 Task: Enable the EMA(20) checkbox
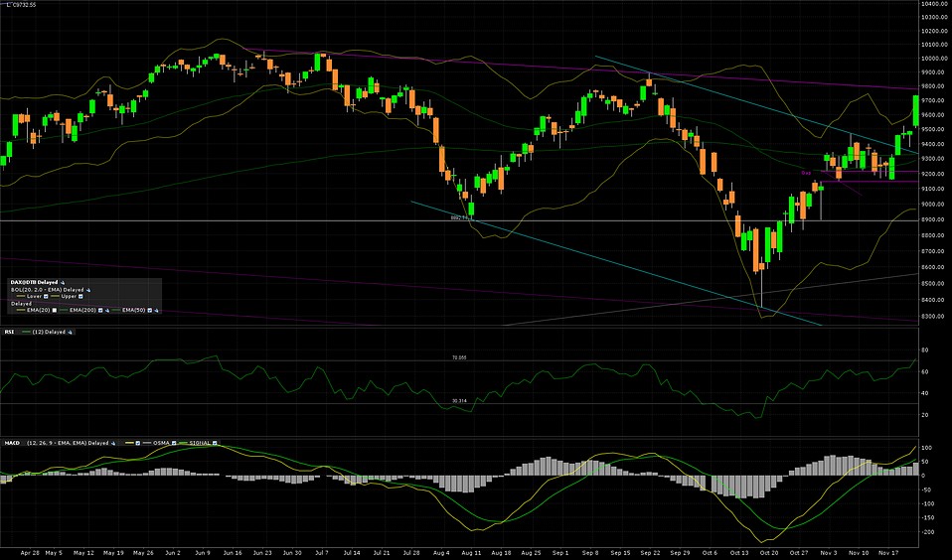[x=55, y=311]
